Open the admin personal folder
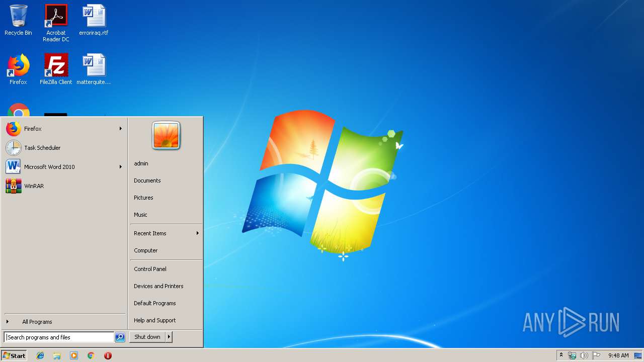Image resolution: width=644 pixels, height=362 pixels. (166, 163)
